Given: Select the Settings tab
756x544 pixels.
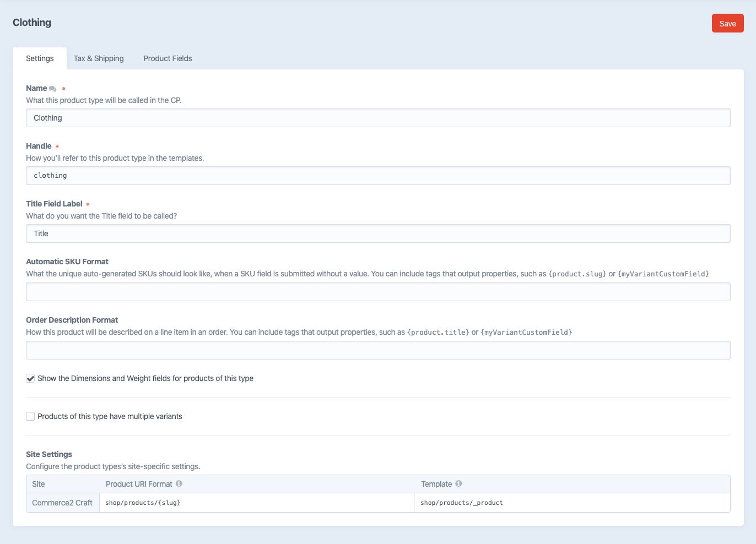Looking at the screenshot, I should [x=39, y=58].
